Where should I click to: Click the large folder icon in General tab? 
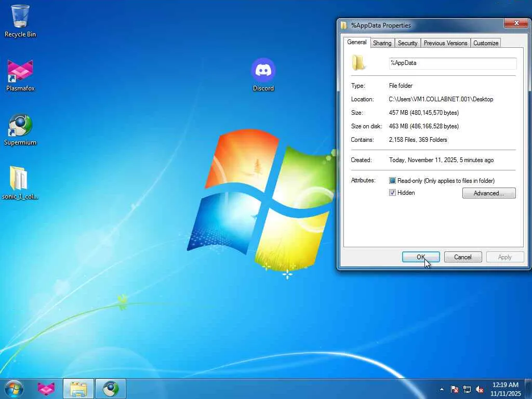(x=358, y=63)
